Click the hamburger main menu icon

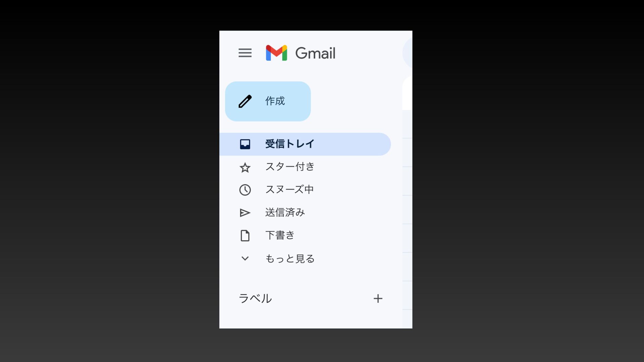[x=245, y=53]
